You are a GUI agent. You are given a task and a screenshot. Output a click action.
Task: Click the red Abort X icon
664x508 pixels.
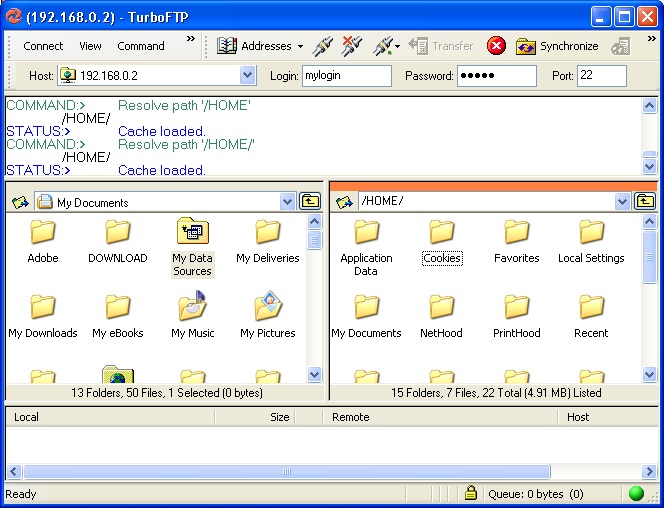point(496,46)
